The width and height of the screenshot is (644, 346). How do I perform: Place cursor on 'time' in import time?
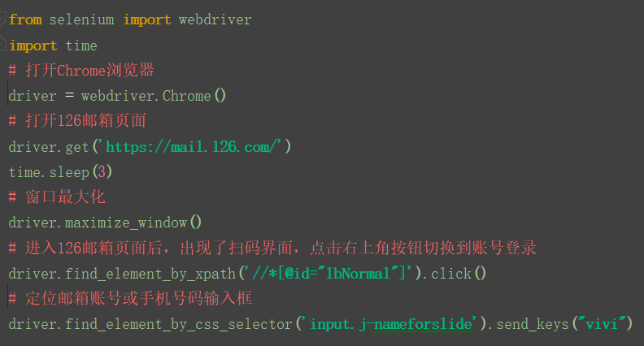[81, 45]
